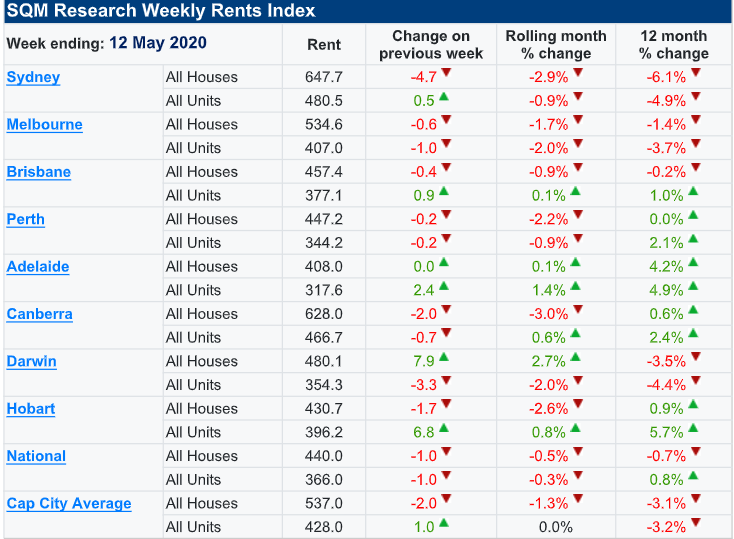
Task: View the Darwin link
Action: coord(31,361)
